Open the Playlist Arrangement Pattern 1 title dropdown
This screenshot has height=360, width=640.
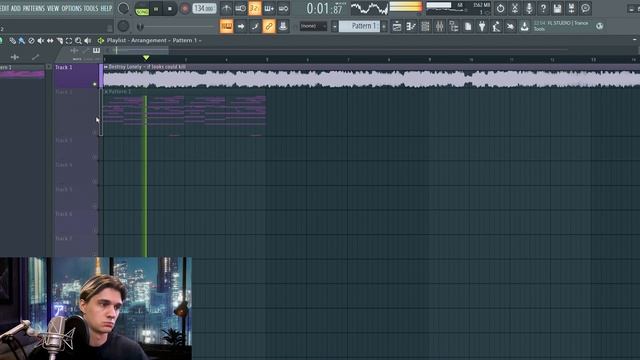coord(154,40)
